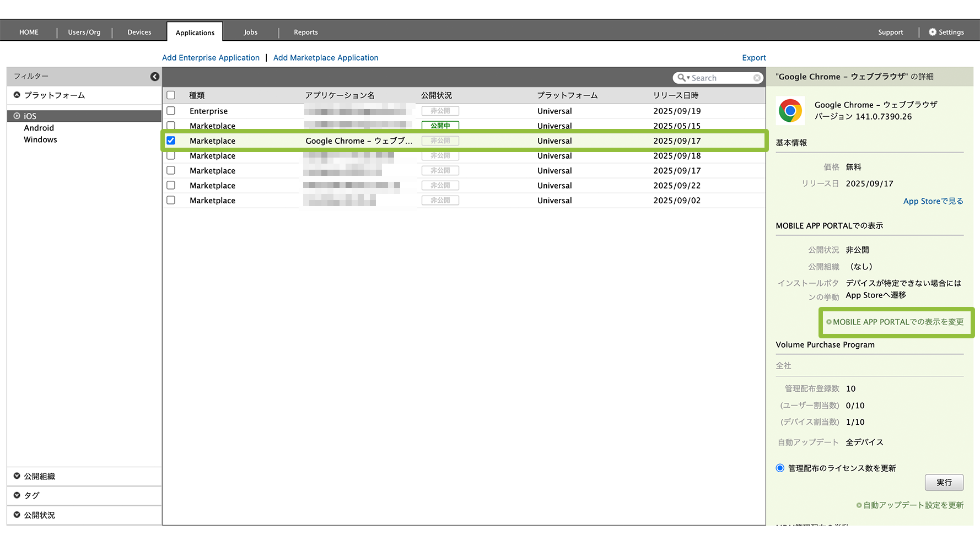Click the iOS platform radio icon

tap(17, 116)
